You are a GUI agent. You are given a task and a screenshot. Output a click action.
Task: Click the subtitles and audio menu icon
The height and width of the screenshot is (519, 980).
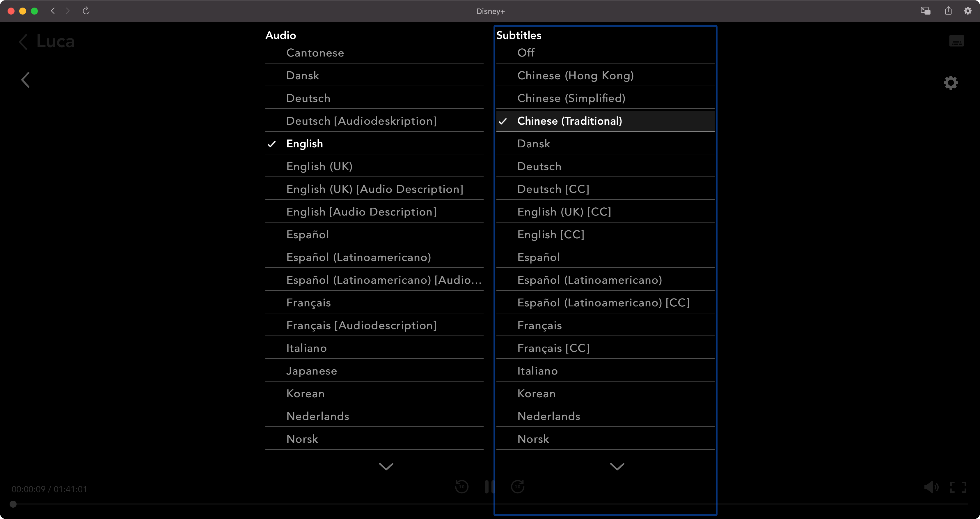point(956,41)
